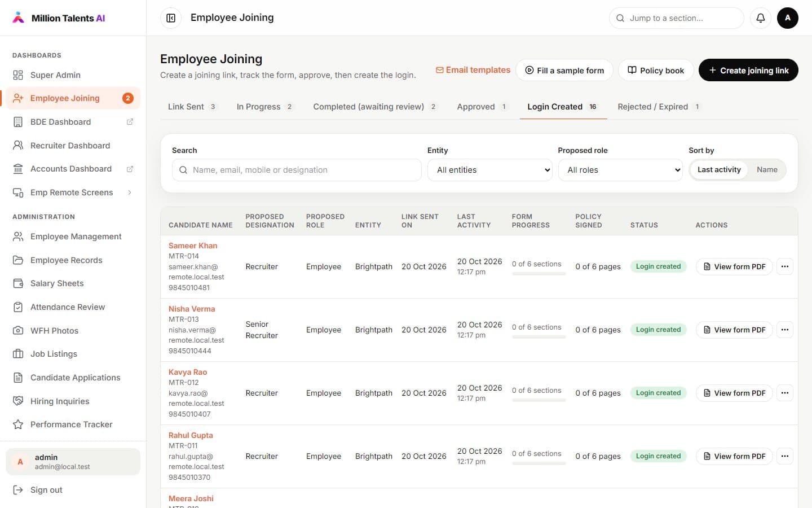Open the more actions menu for Nisha Verma

pyautogui.click(x=785, y=330)
